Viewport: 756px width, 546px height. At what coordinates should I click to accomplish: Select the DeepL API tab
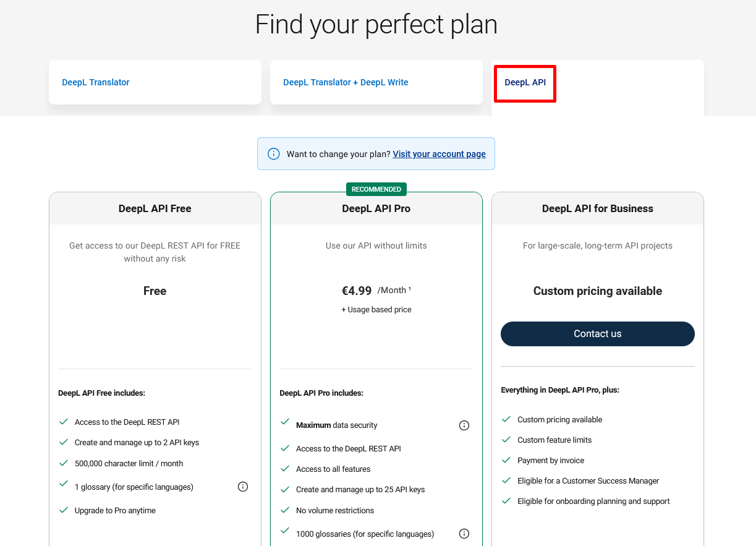tap(525, 82)
